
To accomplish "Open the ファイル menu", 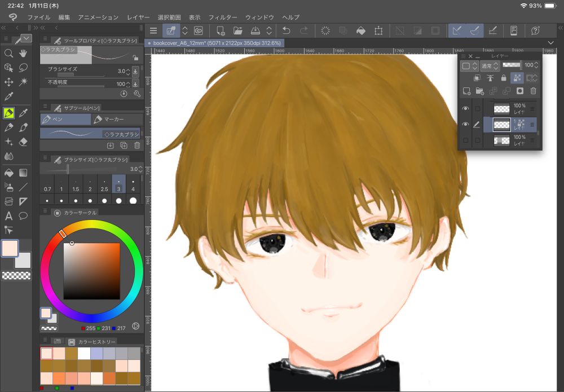I will pos(39,17).
